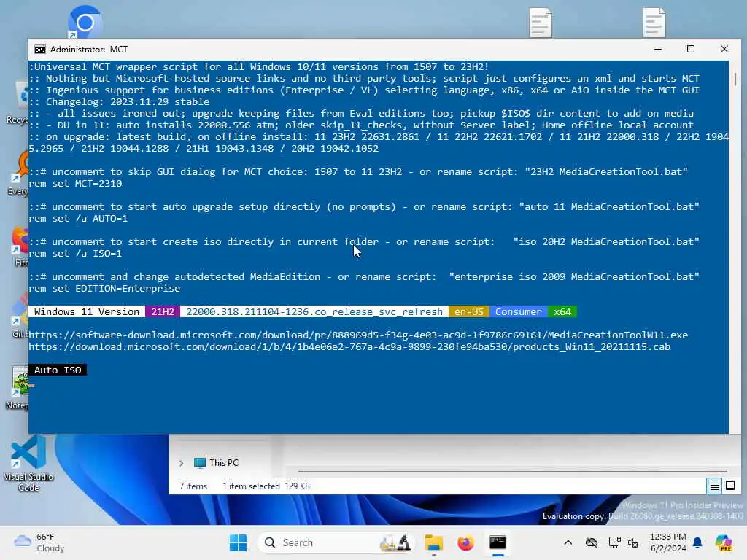Switch Explorer to large icons view
The width and height of the screenshot is (747, 560).
pyautogui.click(x=729, y=486)
